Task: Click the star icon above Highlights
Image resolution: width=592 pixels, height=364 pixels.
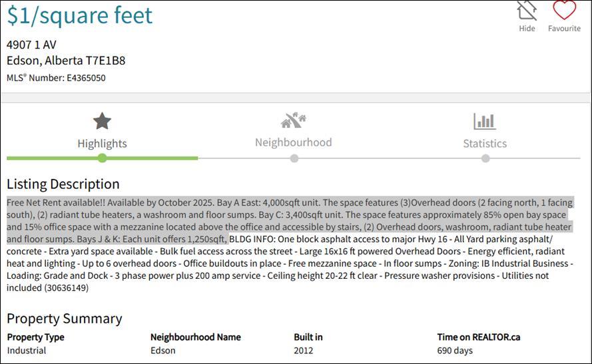Action: coord(102,121)
